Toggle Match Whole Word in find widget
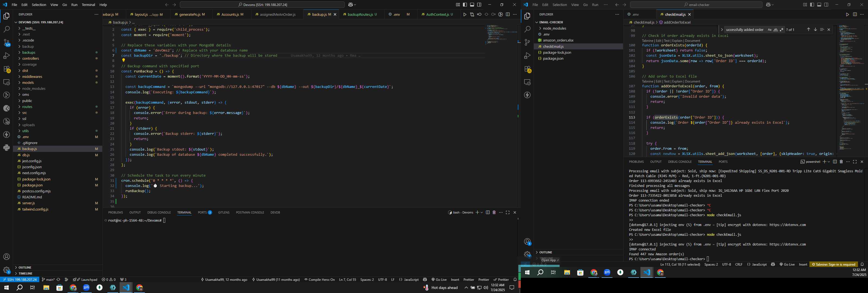 coord(775,30)
